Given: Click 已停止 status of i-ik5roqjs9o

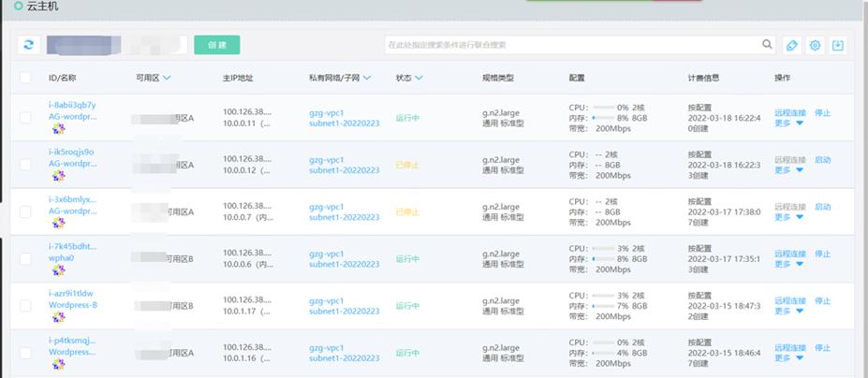Looking at the screenshot, I should 407,165.
